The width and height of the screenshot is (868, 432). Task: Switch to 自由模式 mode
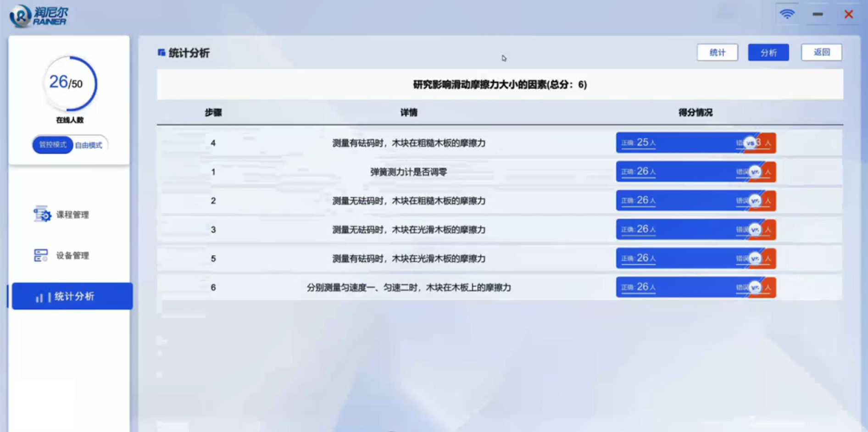pos(89,145)
